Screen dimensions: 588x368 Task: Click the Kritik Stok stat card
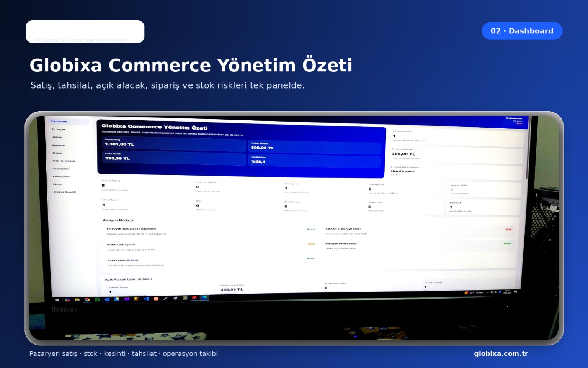pos(484,207)
